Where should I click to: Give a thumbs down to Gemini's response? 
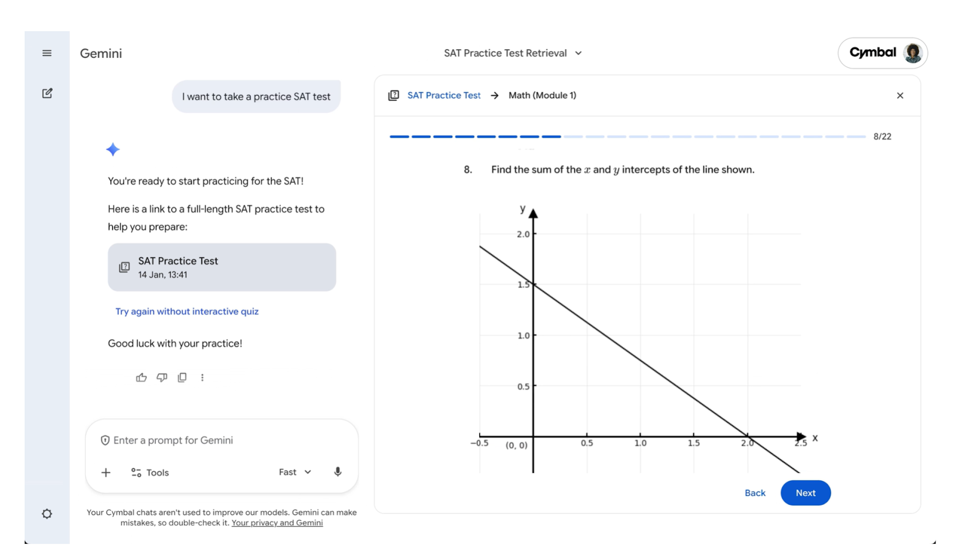(x=161, y=377)
